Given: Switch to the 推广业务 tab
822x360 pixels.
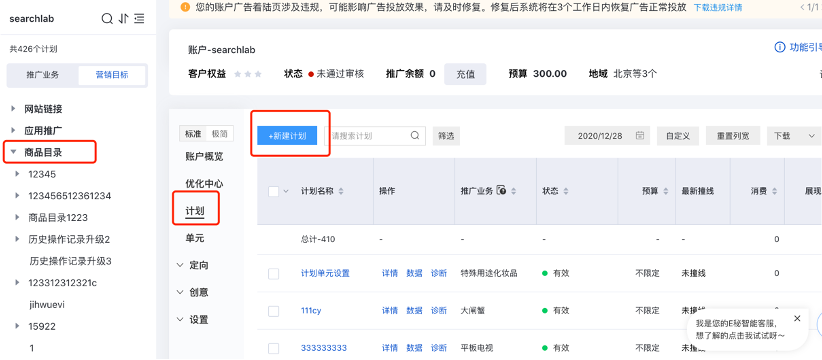Looking at the screenshot, I should 43,75.
